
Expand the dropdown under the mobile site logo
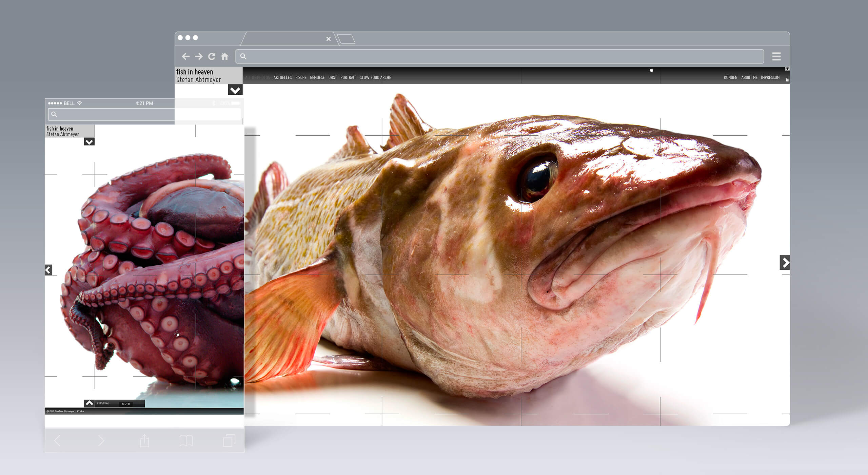[x=89, y=142]
